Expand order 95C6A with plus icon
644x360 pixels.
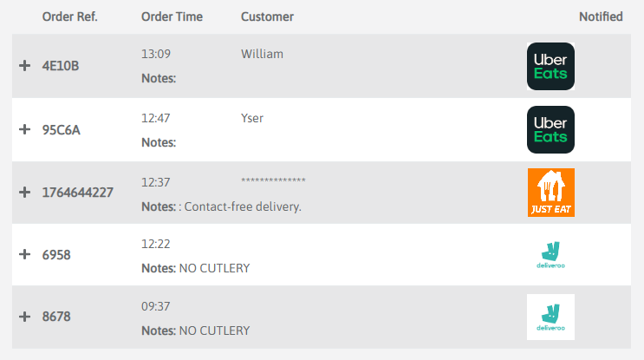[x=25, y=129]
